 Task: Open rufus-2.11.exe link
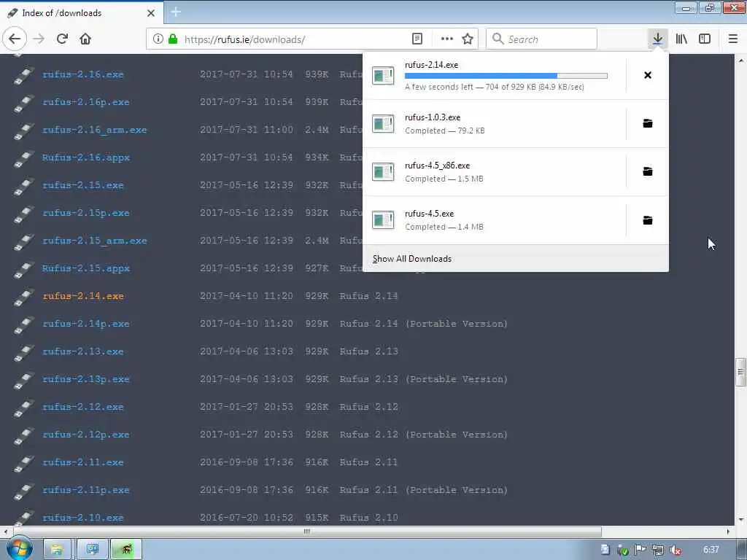point(83,462)
